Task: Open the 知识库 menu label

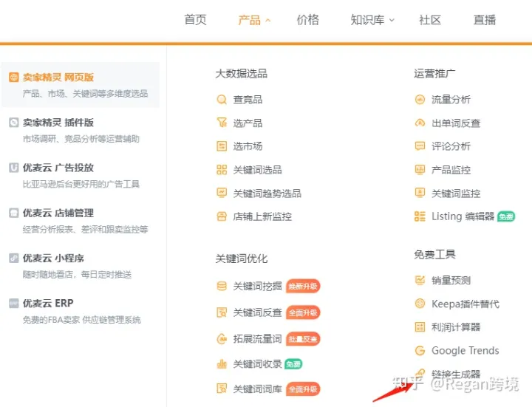Action: (x=367, y=20)
